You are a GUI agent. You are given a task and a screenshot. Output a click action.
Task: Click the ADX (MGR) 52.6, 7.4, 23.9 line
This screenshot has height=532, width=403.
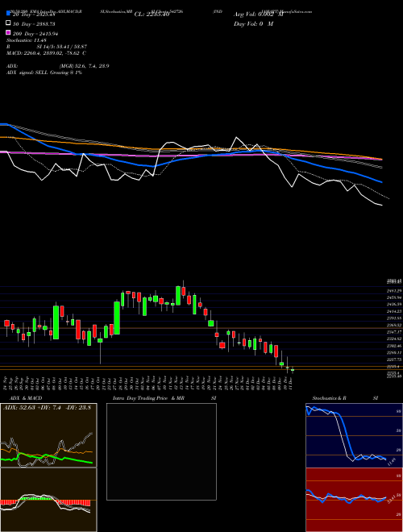(x=58, y=66)
